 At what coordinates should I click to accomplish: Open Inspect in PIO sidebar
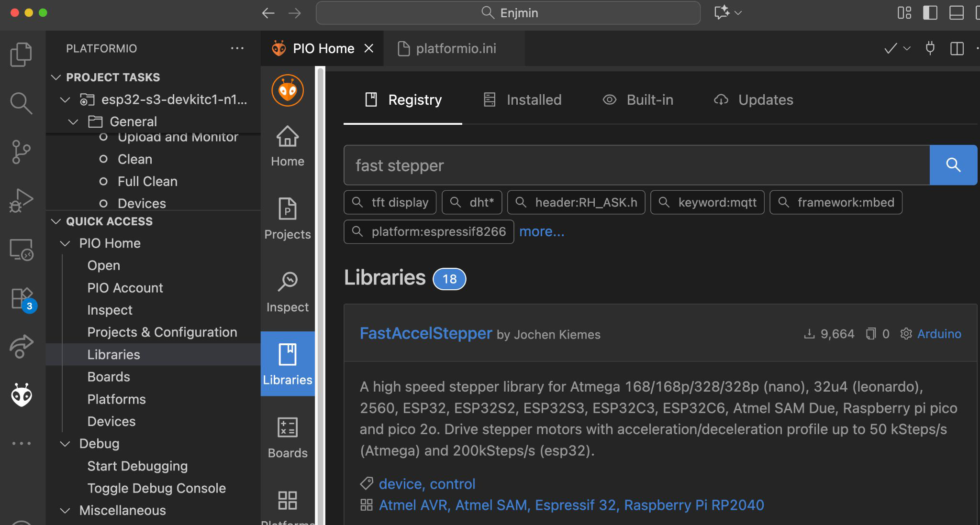[x=288, y=292]
